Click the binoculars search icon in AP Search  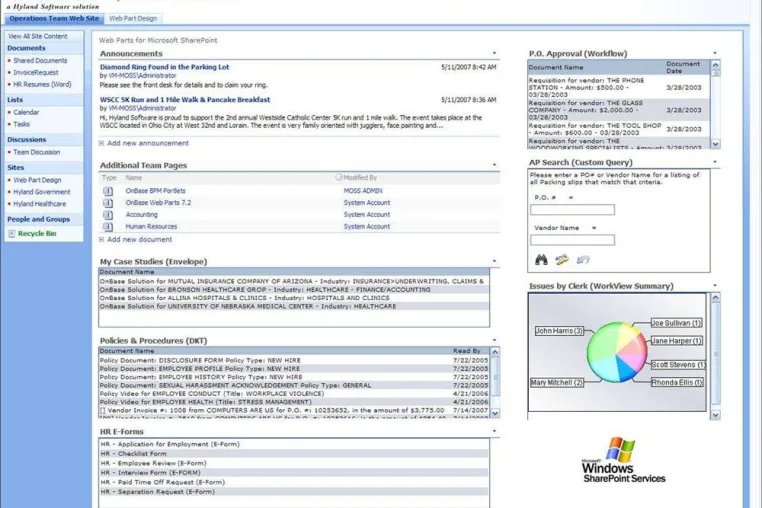click(x=541, y=260)
